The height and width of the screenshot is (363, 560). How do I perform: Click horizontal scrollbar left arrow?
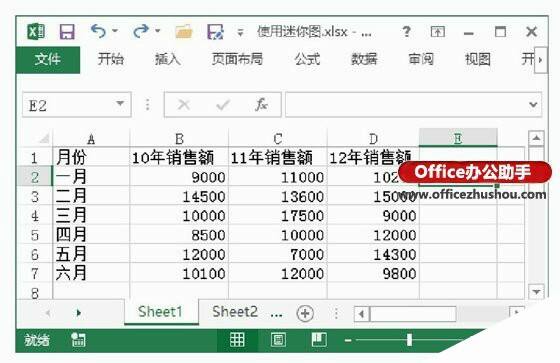coord(361,314)
